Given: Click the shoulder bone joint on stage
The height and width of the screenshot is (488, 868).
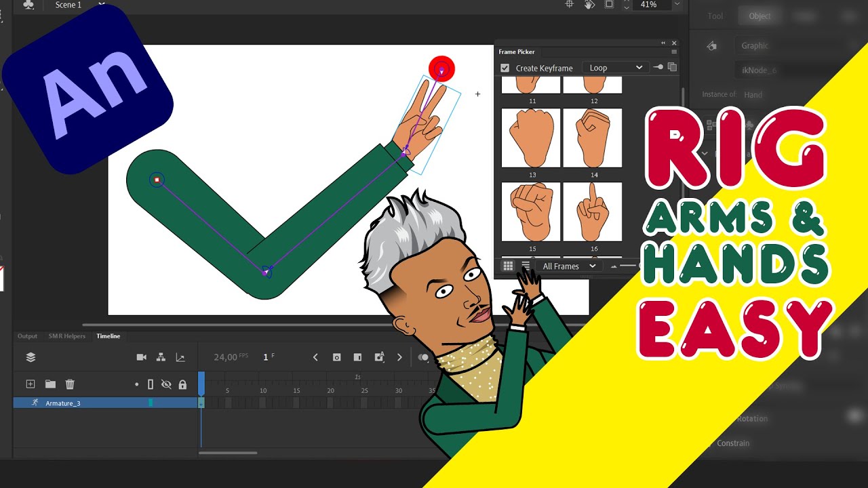Looking at the screenshot, I should click(157, 180).
